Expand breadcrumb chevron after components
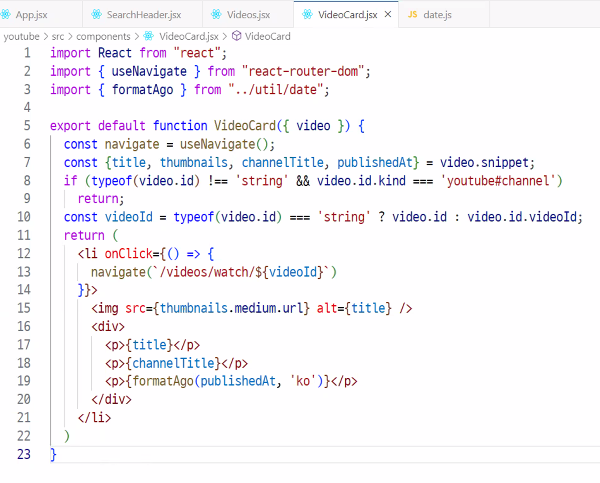This screenshot has width=600, height=483. click(137, 36)
